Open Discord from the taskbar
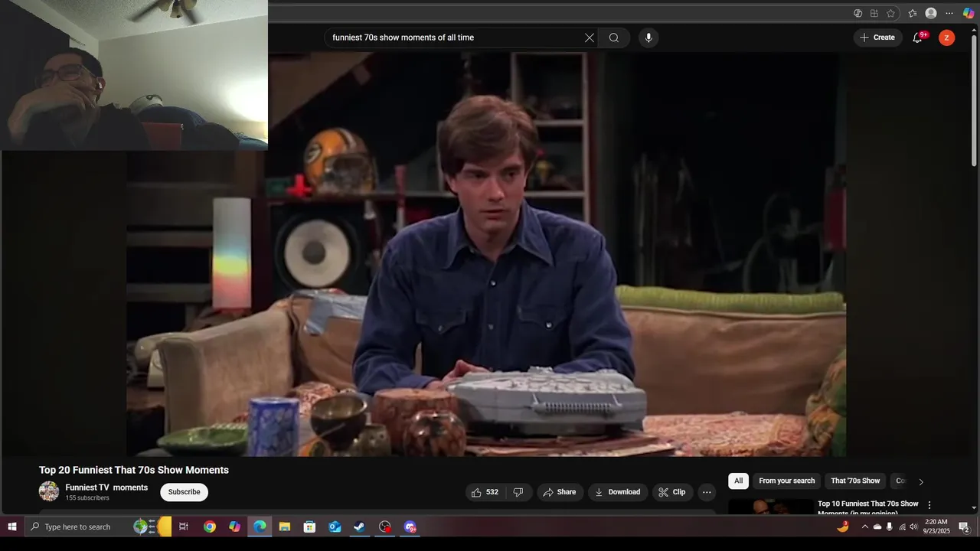 coord(410,527)
